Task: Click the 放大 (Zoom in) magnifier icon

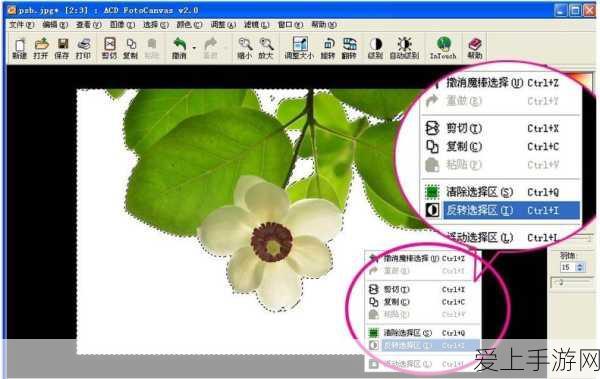Action: click(x=266, y=48)
